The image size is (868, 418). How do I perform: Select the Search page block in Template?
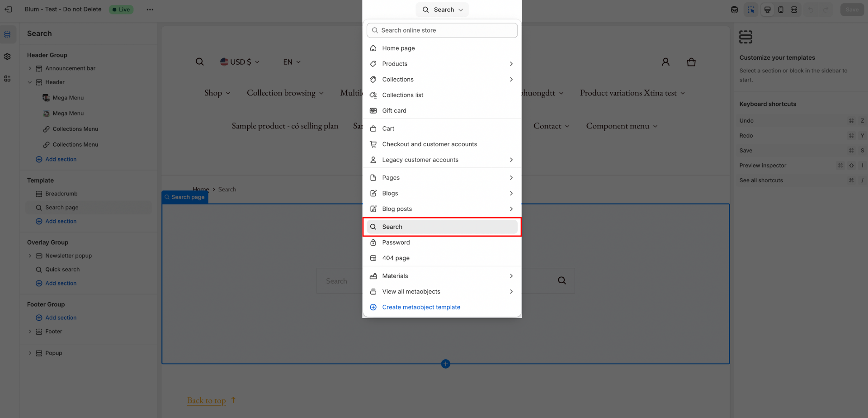[x=62, y=207]
